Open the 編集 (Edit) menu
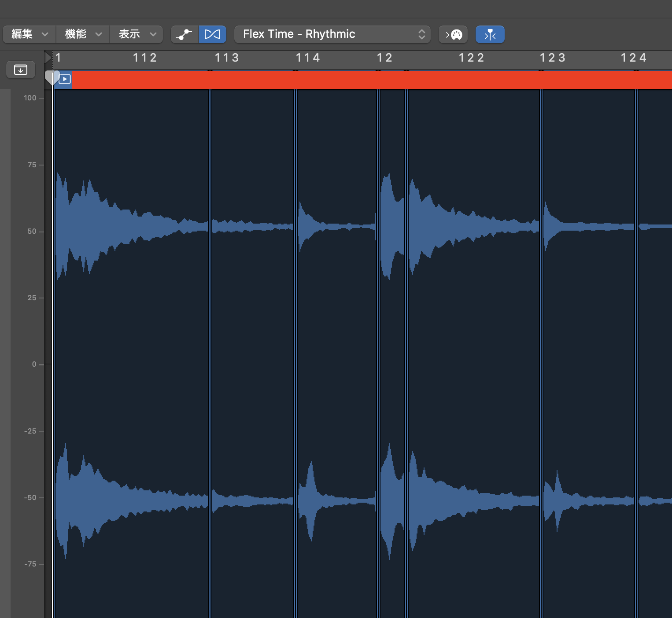 (x=29, y=34)
